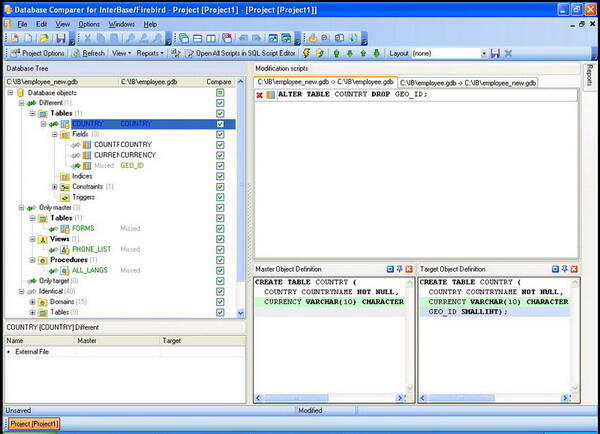
Task: Click the save layout floppy icon
Action: pos(495,53)
